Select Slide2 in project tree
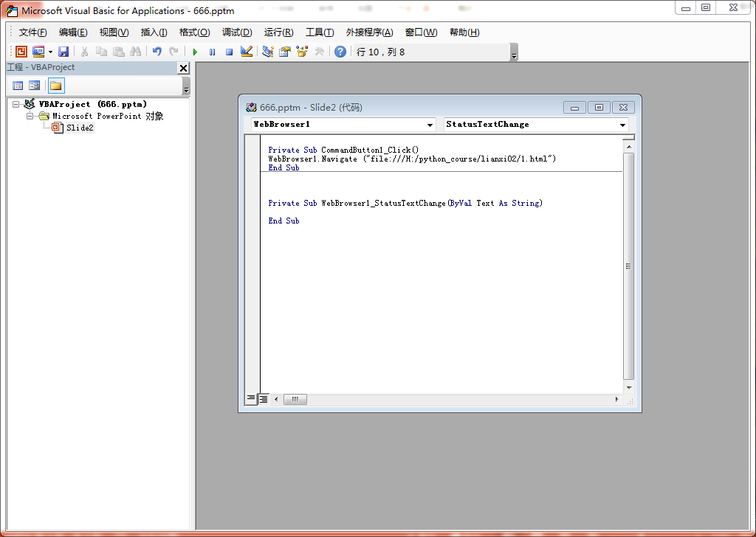 point(80,128)
